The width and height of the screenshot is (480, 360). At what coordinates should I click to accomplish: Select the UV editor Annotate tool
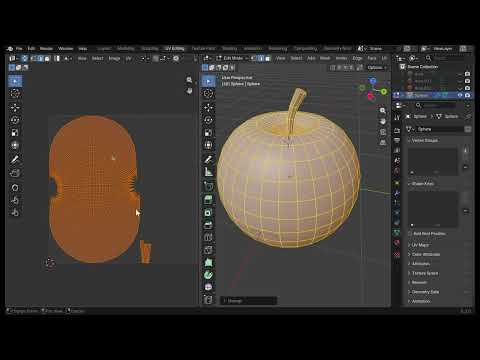15,160
